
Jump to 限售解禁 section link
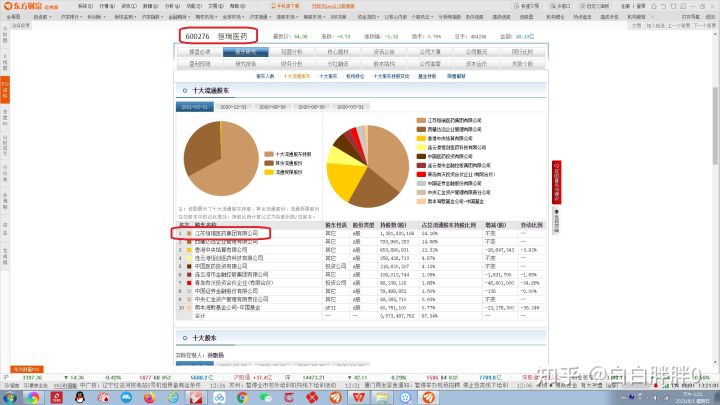(x=456, y=76)
